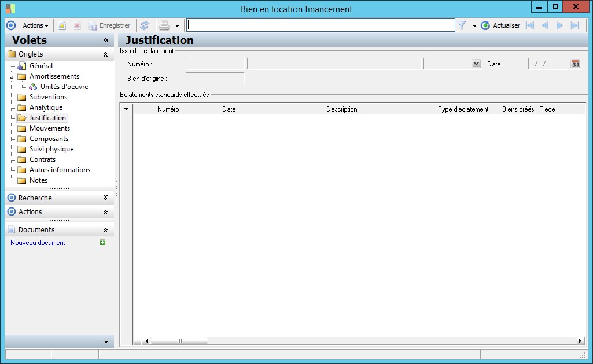This screenshot has height=364, width=593.
Task: Open the Notes tab item
Action: click(38, 180)
